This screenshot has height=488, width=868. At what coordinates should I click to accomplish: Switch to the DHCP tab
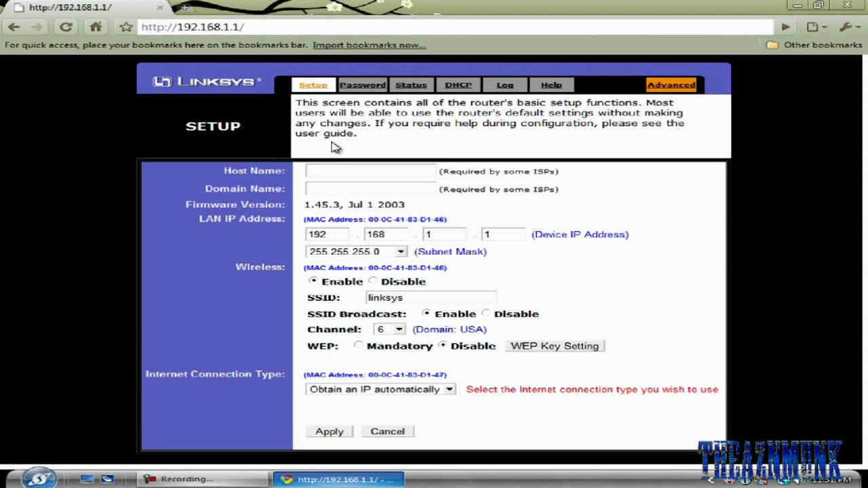point(458,85)
